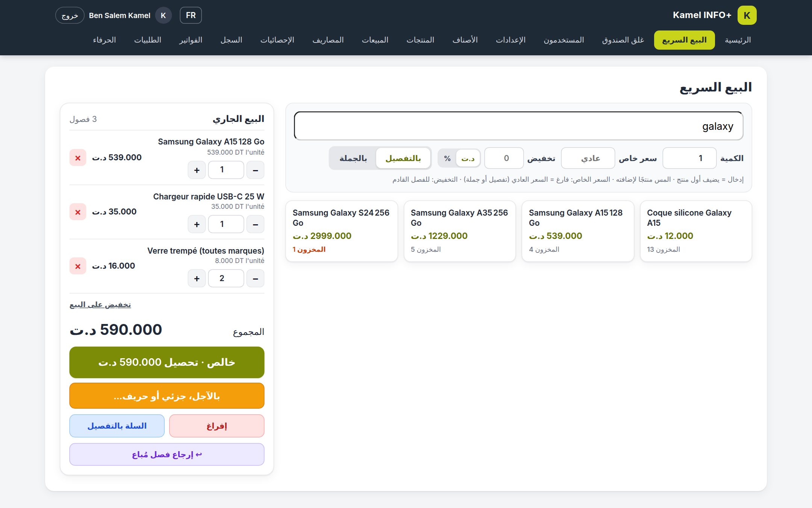Go to الإحصائيات statistics tab
The width and height of the screenshot is (812, 508).
pos(277,40)
